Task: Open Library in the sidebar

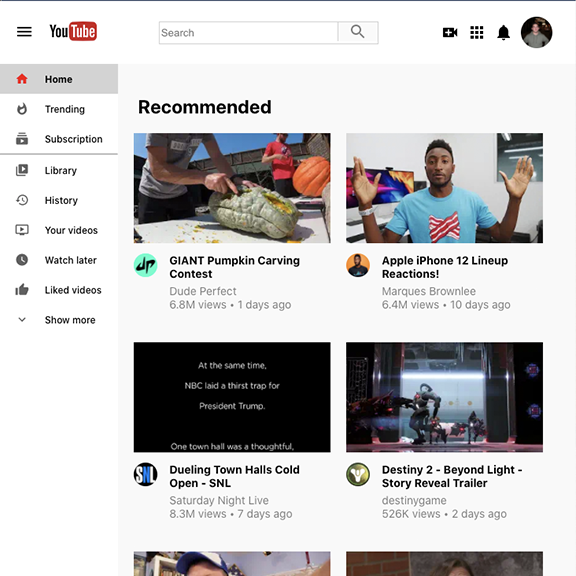Action: point(59,170)
